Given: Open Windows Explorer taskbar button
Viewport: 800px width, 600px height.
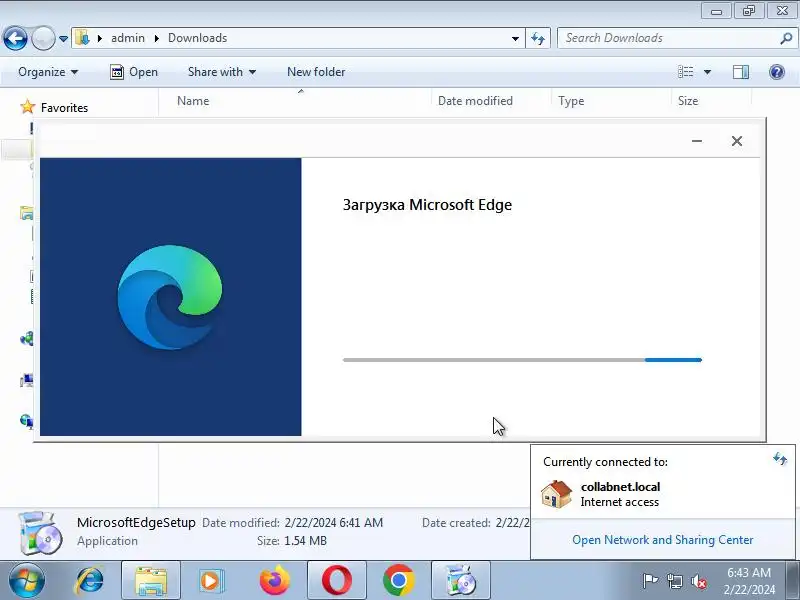Looking at the screenshot, I should pyautogui.click(x=151, y=581).
